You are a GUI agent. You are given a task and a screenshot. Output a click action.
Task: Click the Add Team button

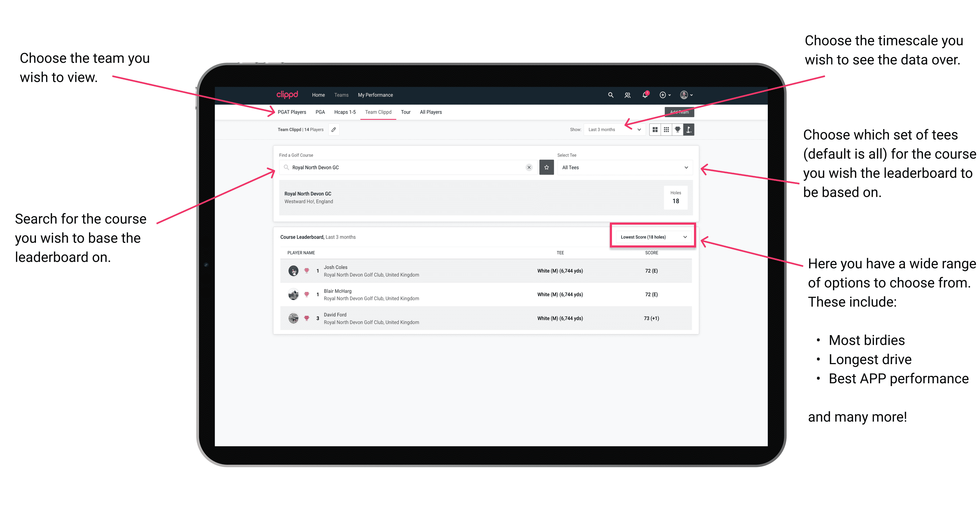677,112
